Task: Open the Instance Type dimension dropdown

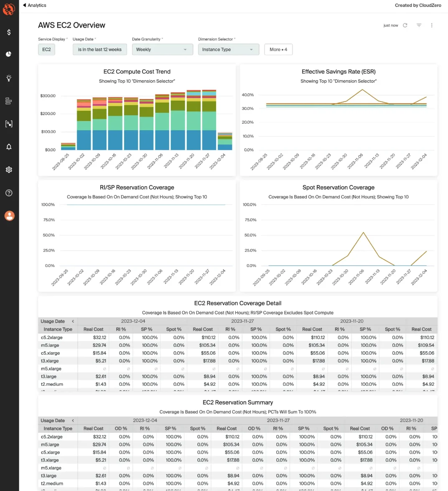Action: [x=229, y=49]
